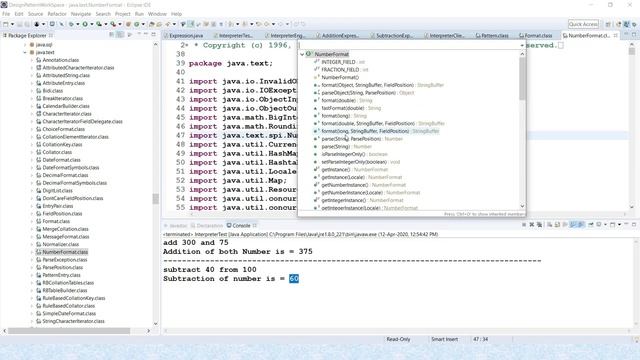This screenshot has height=360, width=640.
Task: Select parse(String) in outline popup
Action: pyautogui.click(x=342, y=147)
